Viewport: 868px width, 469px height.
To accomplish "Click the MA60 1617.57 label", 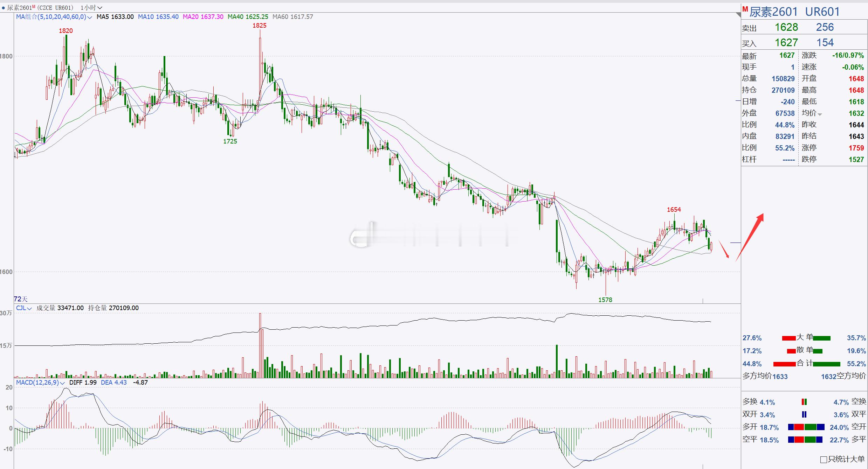I will tap(292, 17).
